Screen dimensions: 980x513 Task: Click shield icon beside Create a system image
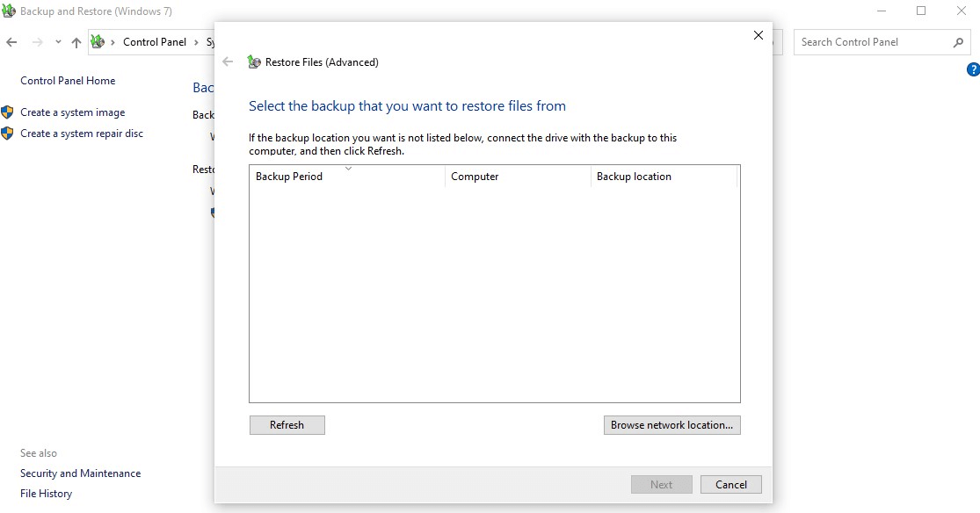point(7,112)
